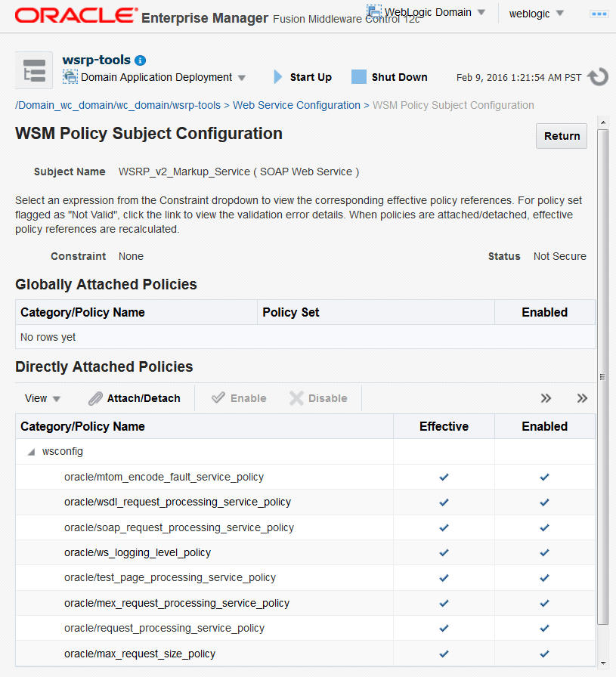Open the weblogic user menu
The height and width of the screenshot is (677, 616).
535,13
